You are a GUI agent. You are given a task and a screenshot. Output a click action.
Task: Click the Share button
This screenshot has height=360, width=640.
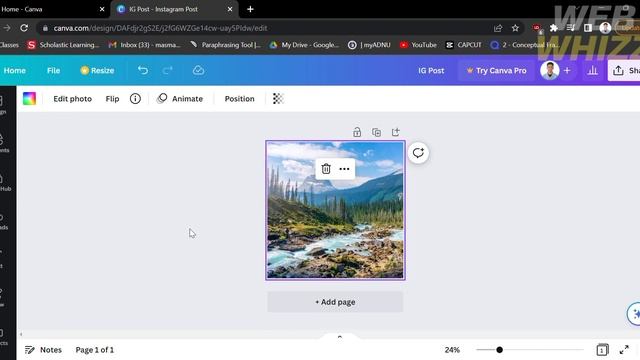tap(624, 71)
